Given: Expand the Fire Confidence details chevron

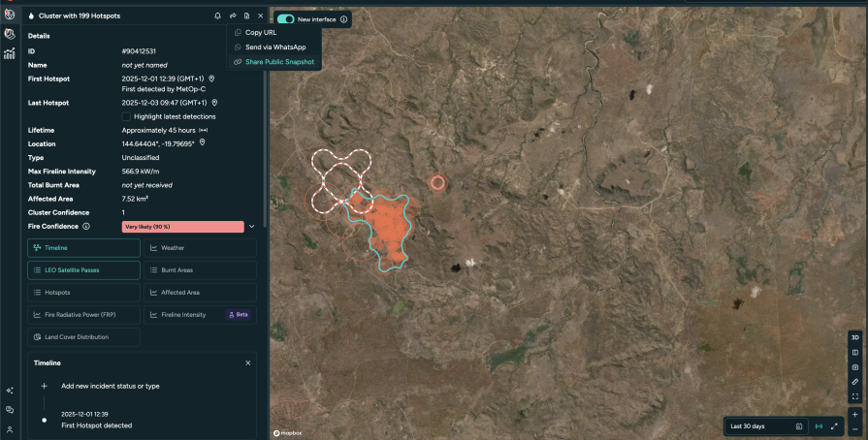Looking at the screenshot, I should click(252, 226).
